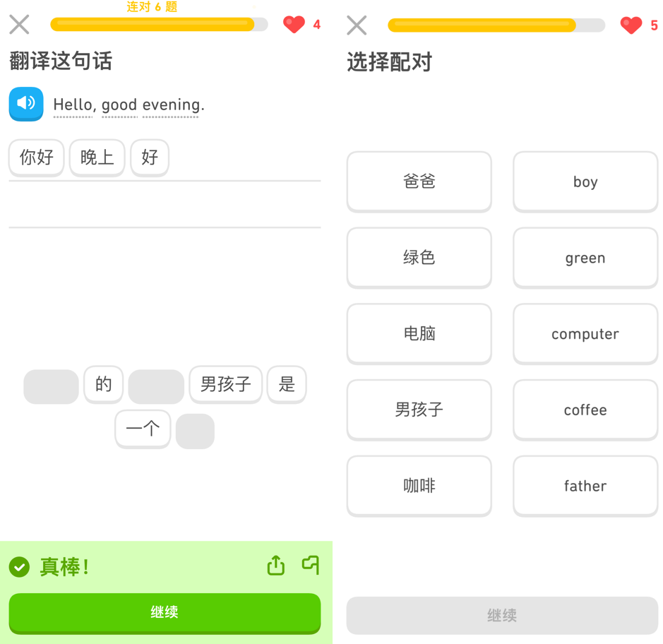Play the audio for 'Hello, good evening'
The image size is (663, 644).
click(26, 104)
